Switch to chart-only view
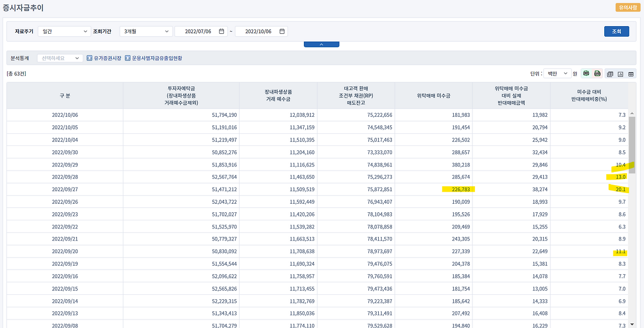644x328 pixels. click(620, 74)
